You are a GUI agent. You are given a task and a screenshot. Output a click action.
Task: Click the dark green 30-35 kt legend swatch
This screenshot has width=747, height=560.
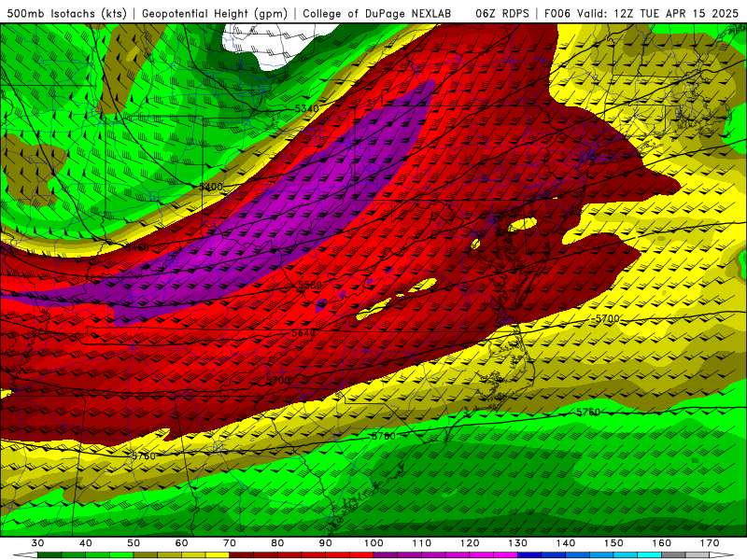[x=49, y=555]
